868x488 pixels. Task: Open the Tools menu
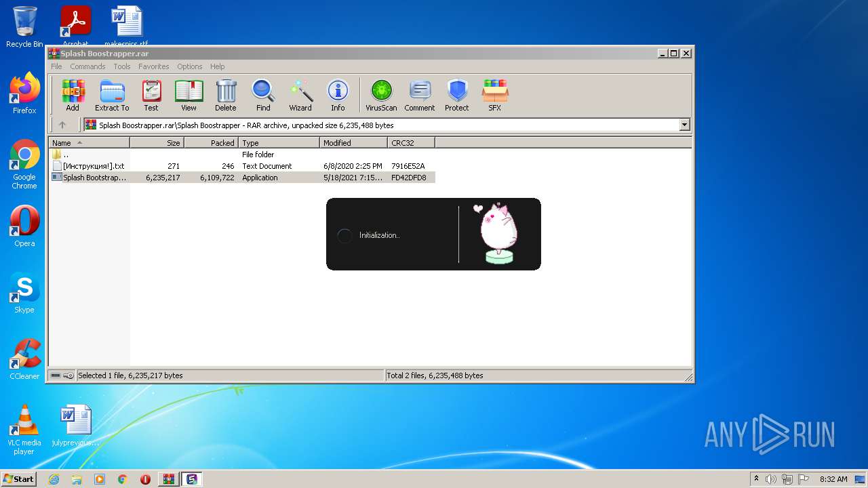[122, 66]
